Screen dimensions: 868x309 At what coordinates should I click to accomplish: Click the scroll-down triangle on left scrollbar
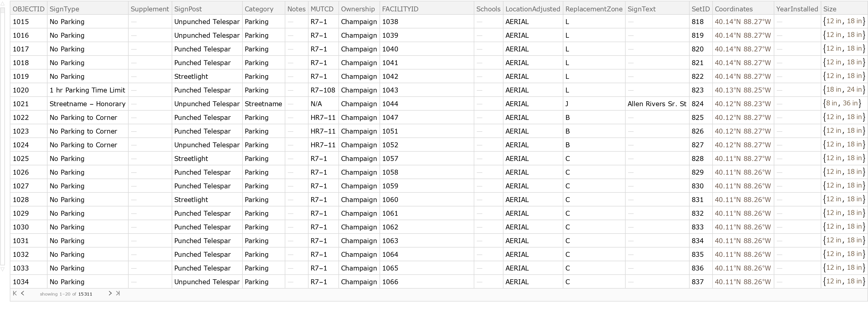click(x=2, y=269)
